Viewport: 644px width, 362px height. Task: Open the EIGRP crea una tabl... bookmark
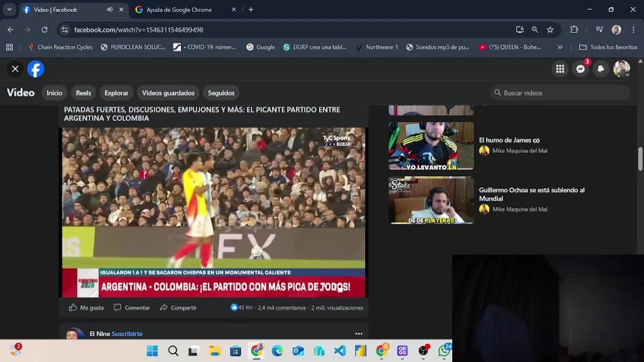point(315,47)
